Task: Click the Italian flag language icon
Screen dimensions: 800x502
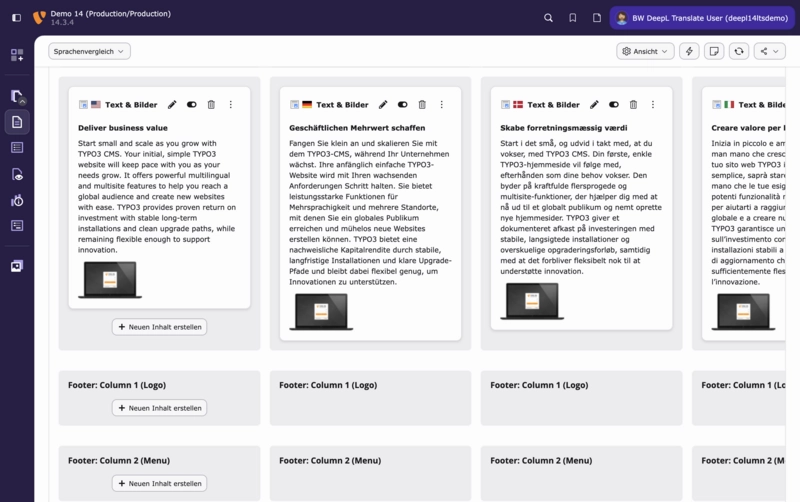Action: coord(729,105)
